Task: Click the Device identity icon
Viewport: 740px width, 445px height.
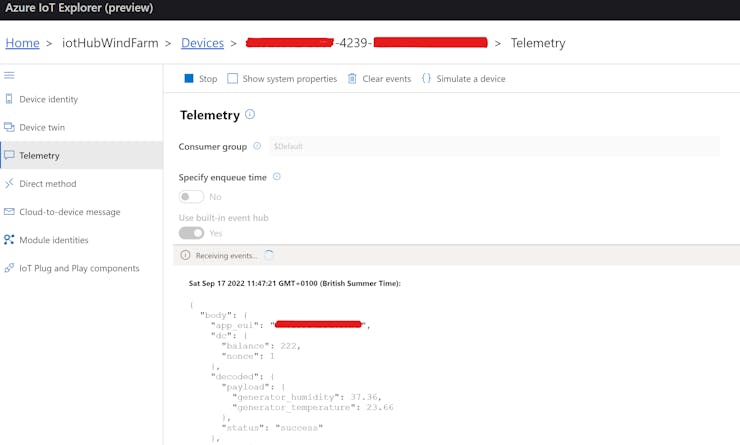Action: 9,99
